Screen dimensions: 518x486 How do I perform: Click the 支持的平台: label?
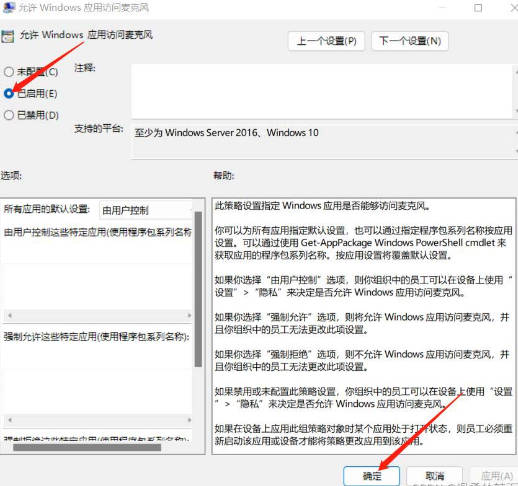point(99,129)
